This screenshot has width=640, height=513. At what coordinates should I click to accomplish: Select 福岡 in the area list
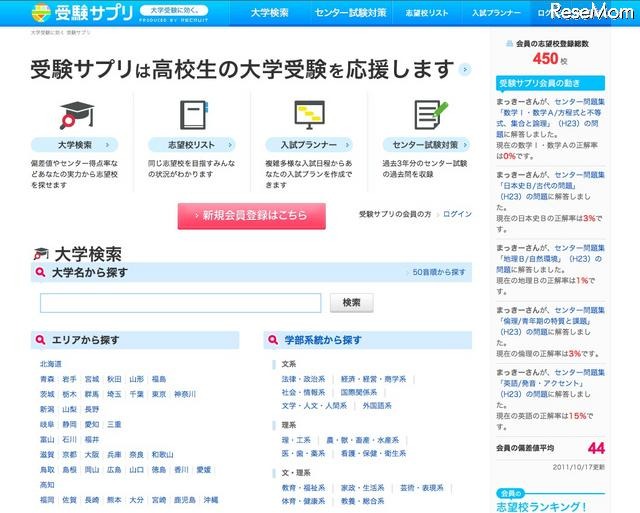click(47, 500)
